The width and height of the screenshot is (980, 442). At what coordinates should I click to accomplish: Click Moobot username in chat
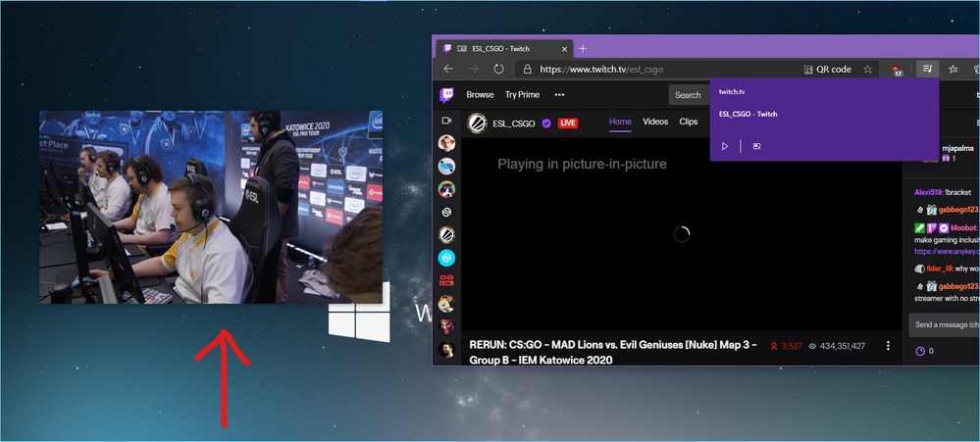963,228
